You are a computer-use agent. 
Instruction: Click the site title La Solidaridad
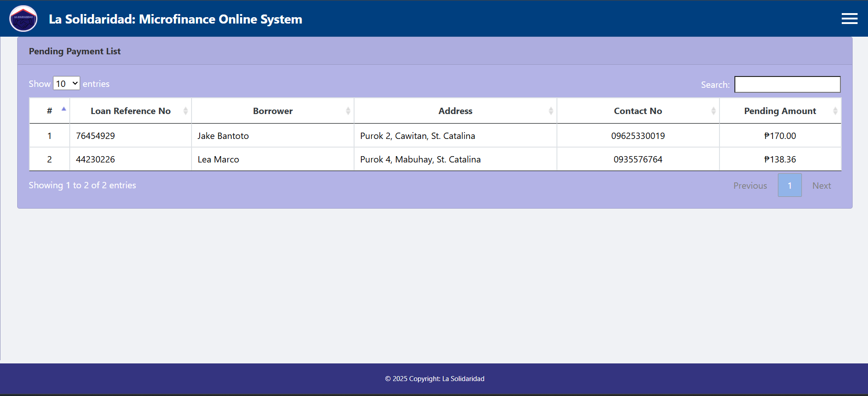pyautogui.click(x=176, y=19)
